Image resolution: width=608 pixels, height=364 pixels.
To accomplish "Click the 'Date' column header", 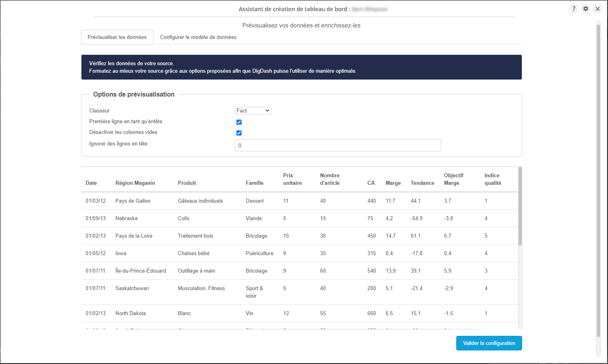I will tap(91, 183).
